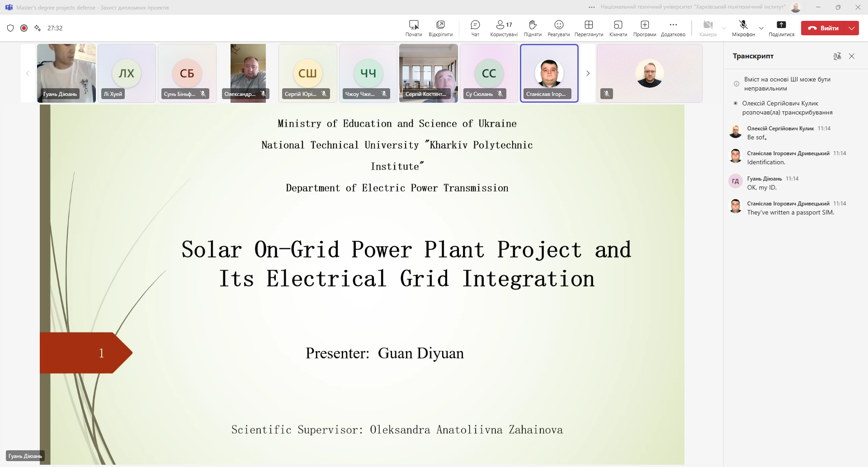Open the apps (Програми) panel
The height and width of the screenshot is (467, 868).
point(645,28)
